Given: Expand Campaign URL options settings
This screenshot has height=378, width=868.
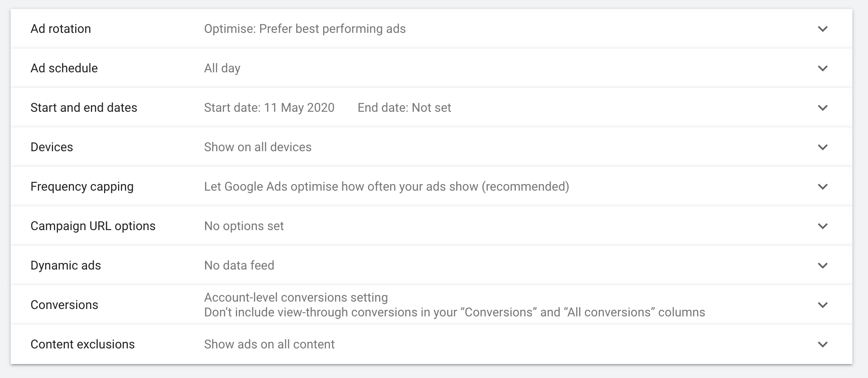Looking at the screenshot, I should [x=823, y=226].
